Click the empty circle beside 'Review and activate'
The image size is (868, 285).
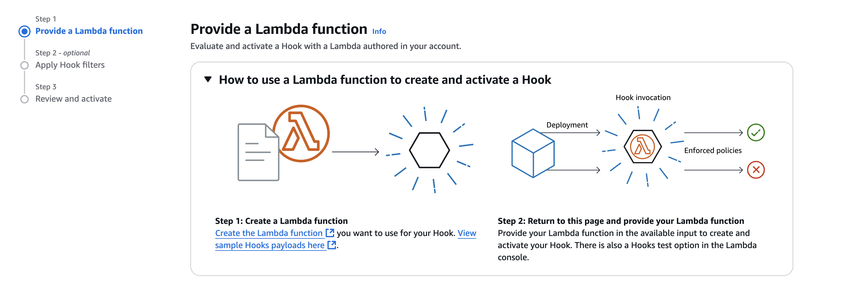(24, 99)
